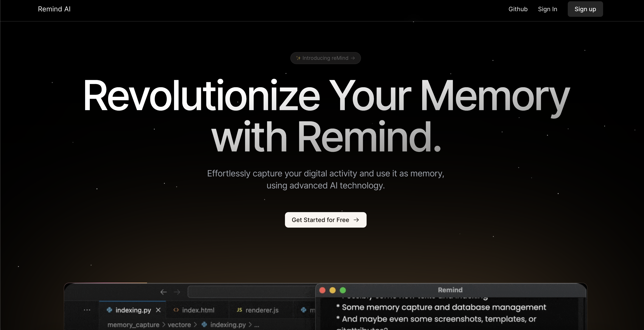Open the Introducing reMind announcement pill

point(325,58)
